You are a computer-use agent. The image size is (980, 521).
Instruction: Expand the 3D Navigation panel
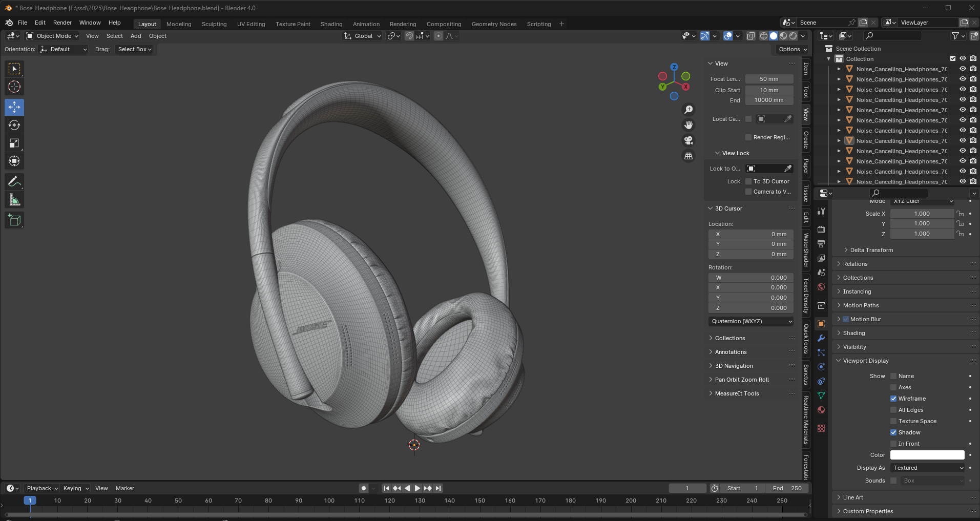pyautogui.click(x=734, y=366)
